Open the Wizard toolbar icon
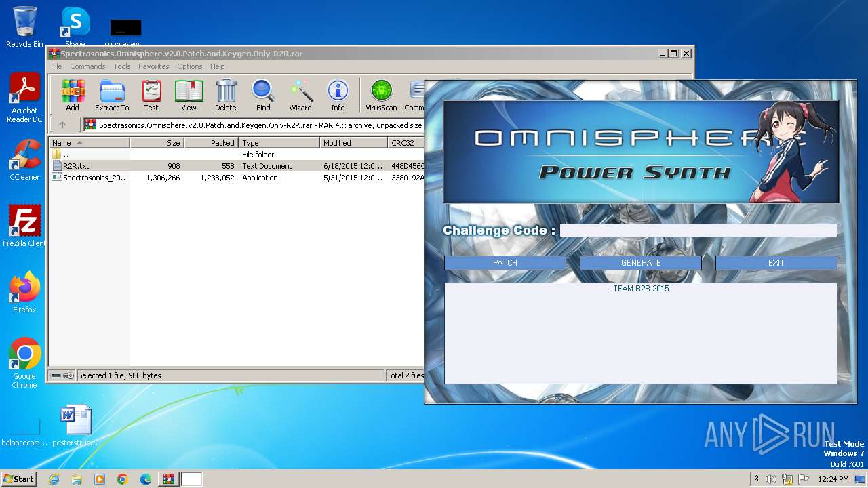Screen dimensions: 868x488 (300, 95)
